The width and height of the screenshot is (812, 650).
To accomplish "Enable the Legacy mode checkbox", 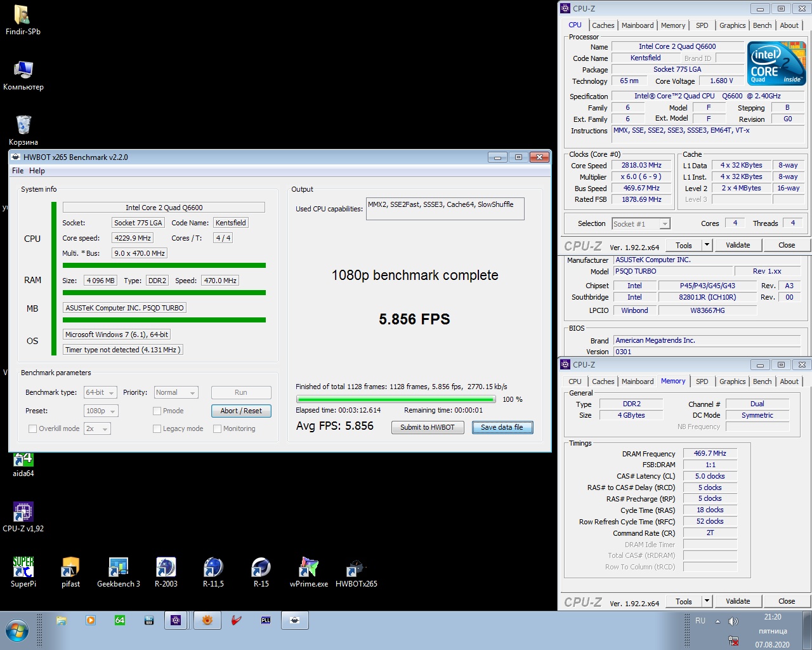I will [x=157, y=428].
